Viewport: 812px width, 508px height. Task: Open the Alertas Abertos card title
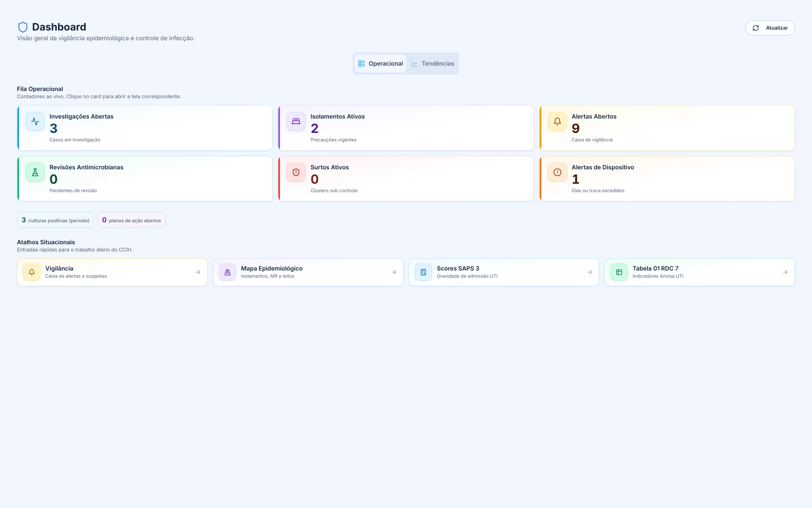point(594,116)
